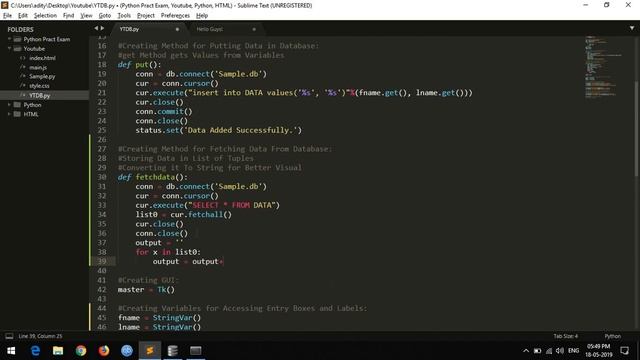Screen dimensions: 640x360
Task: Click the Line 39, Column 25 status text
Action: pos(40,336)
